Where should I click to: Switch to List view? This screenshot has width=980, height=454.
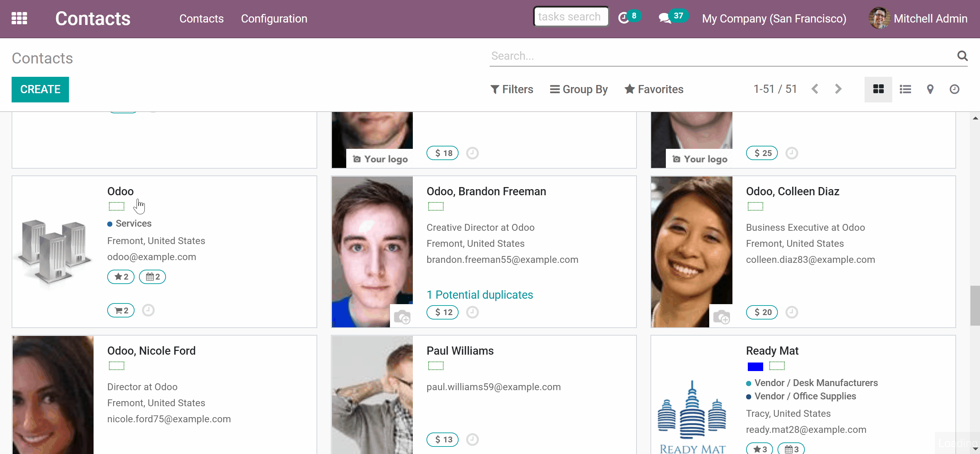point(905,89)
